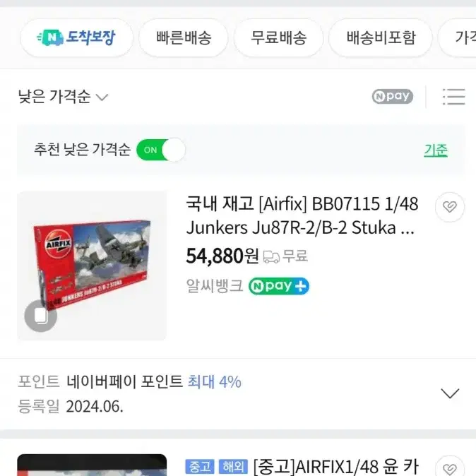Open the used AIRFIX 1/48 listing title

335,467
